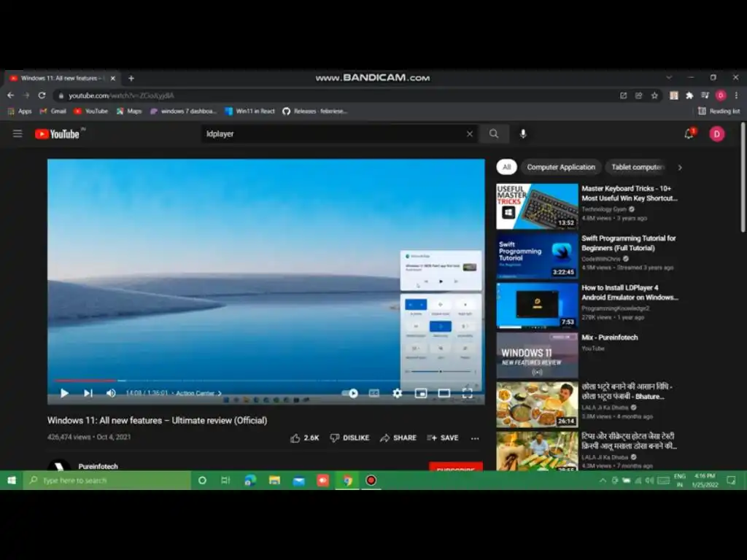The image size is (747, 560).
Task: Toggle theater mode
Action: (444, 393)
